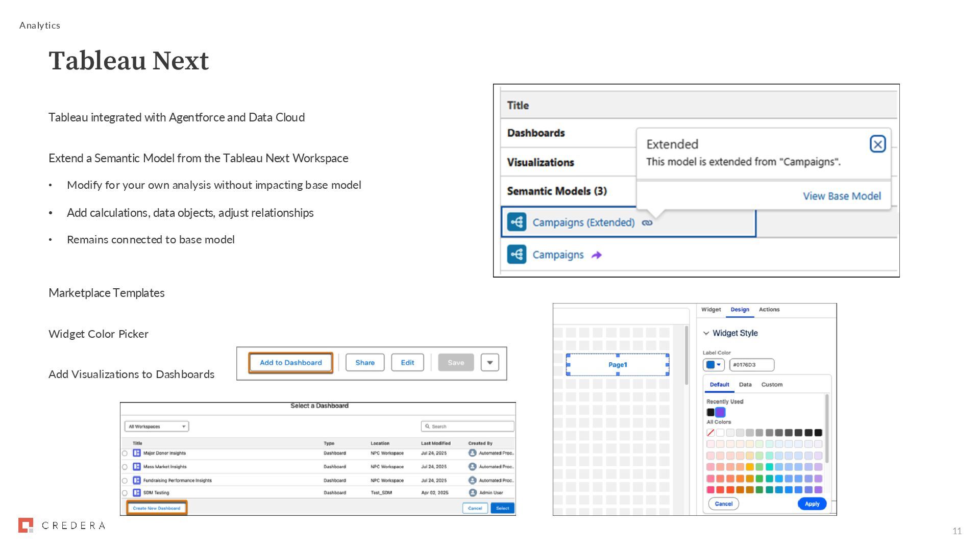Click the Add to Dashboard button
This screenshot has height=551, width=980.
point(290,363)
